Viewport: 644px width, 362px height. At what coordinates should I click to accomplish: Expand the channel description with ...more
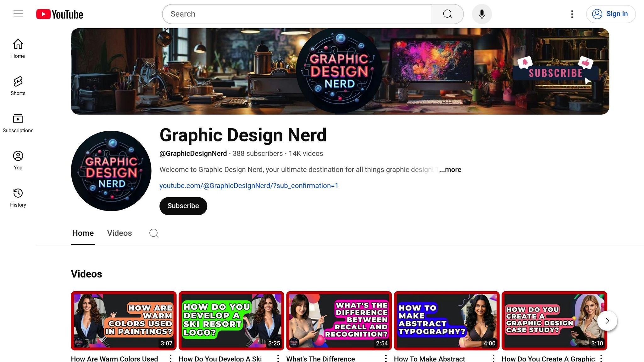pyautogui.click(x=450, y=170)
